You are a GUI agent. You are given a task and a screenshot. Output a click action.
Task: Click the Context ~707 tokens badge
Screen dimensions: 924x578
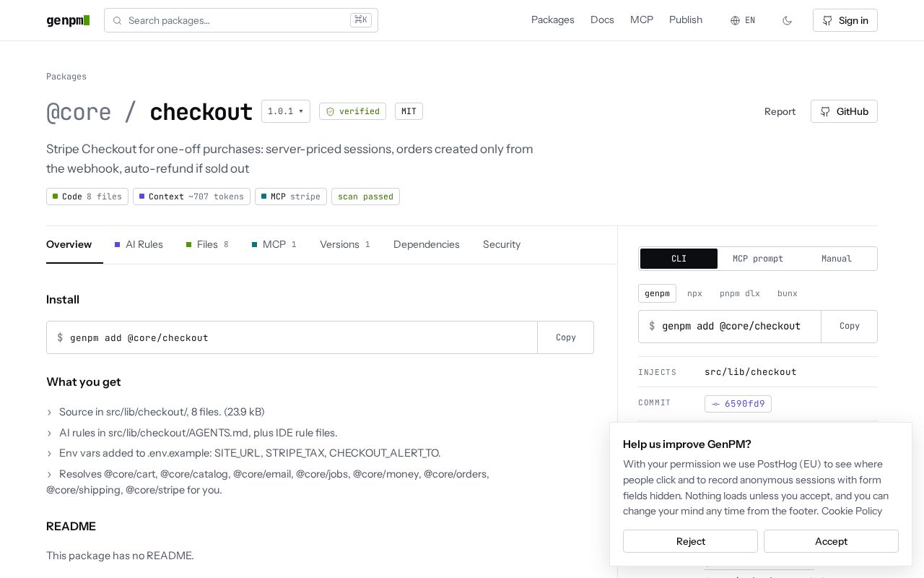191,197
